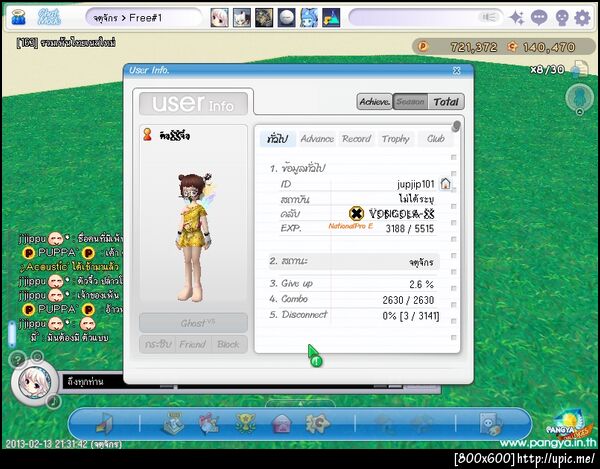Select the white-haired girl avatar thumbnail in top bar
The width and height of the screenshot is (600, 469).
219,18
